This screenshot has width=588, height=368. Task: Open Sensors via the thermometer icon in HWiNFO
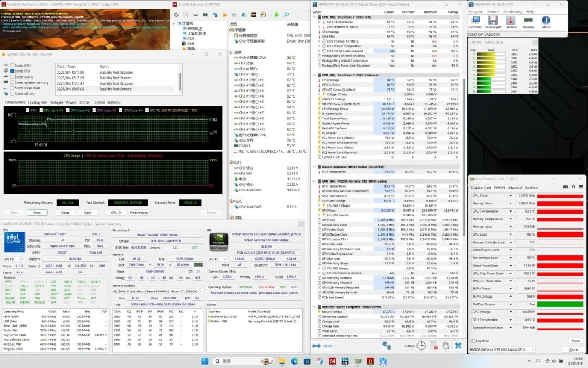click(x=511, y=22)
